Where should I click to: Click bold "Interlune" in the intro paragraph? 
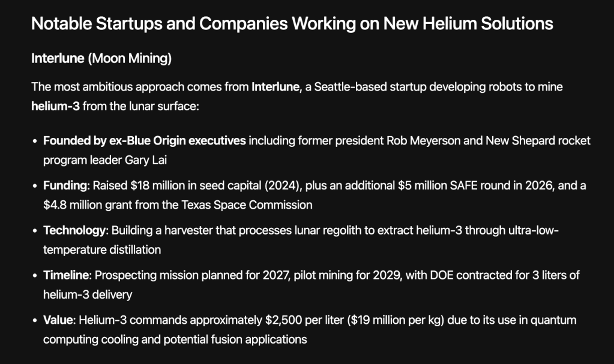point(275,87)
